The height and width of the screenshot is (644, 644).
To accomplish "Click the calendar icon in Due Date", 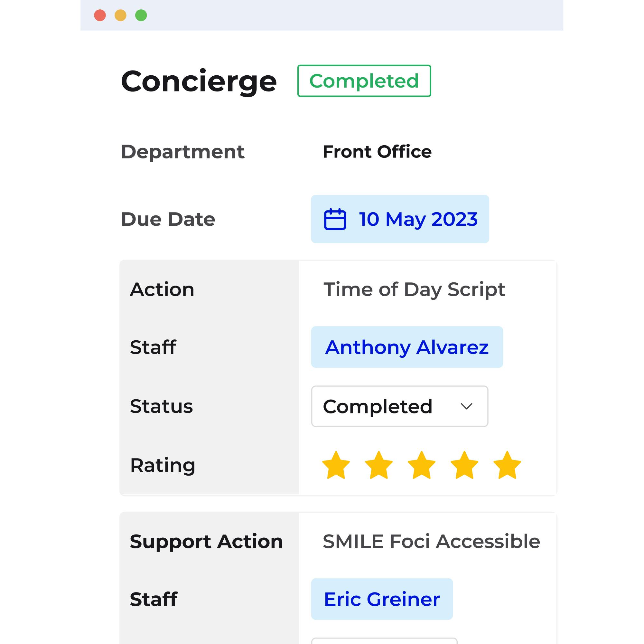I will point(335,219).
